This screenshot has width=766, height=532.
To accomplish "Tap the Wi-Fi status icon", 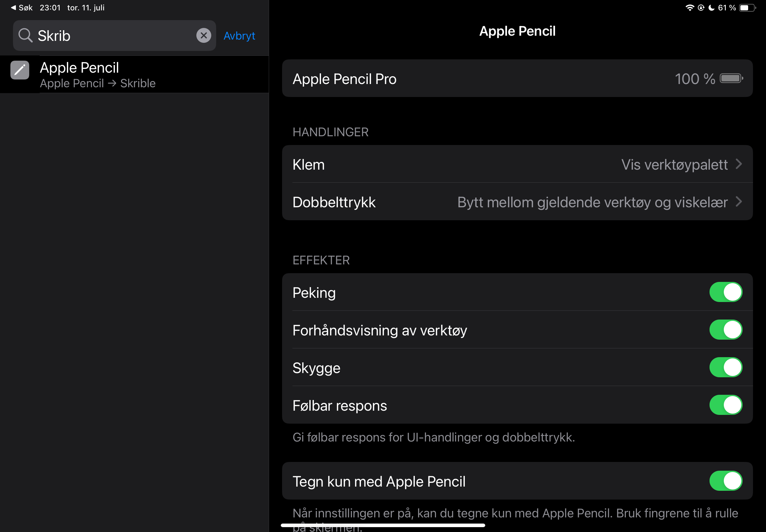I will 689,7.
